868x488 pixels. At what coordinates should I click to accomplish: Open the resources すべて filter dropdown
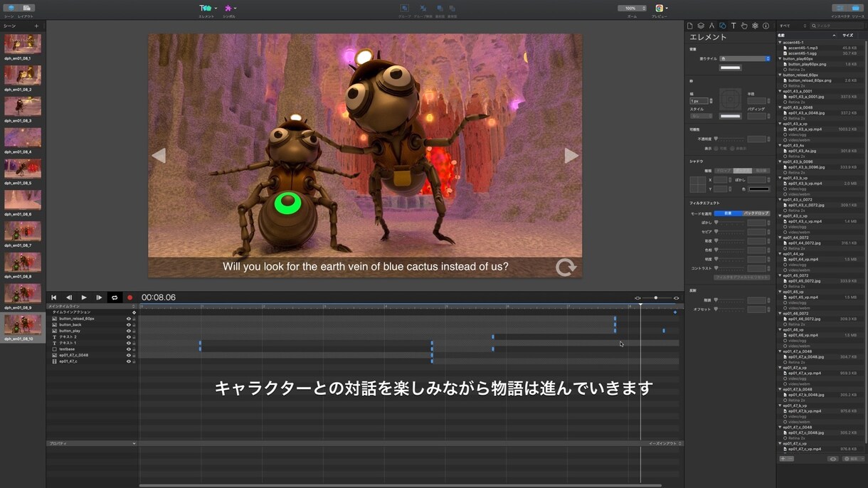[x=793, y=26]
